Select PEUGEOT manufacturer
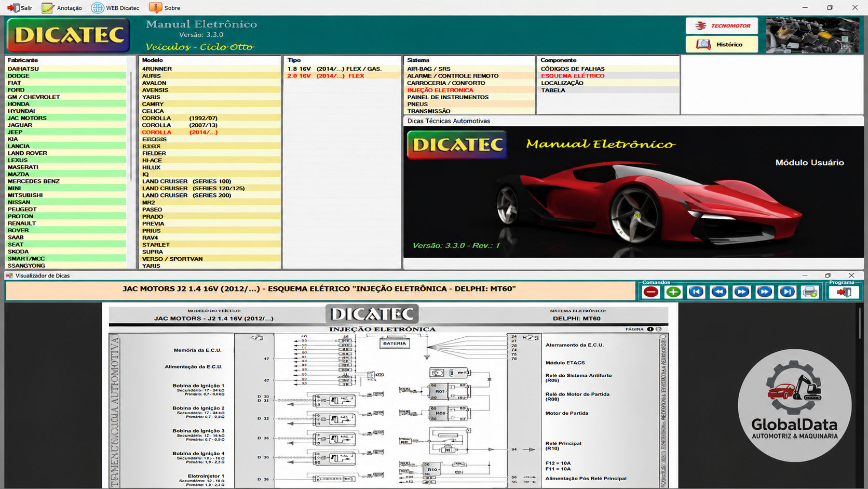Viewport: 868px width, 489px height. [x=66, y=209]
